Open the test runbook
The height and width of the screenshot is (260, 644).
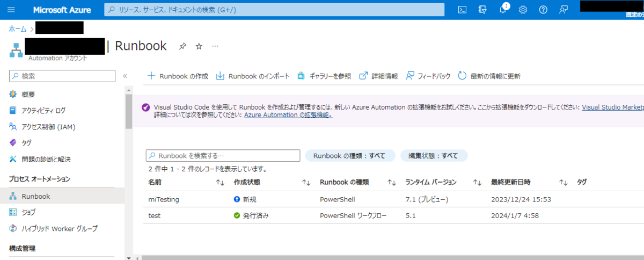point(155,216)
